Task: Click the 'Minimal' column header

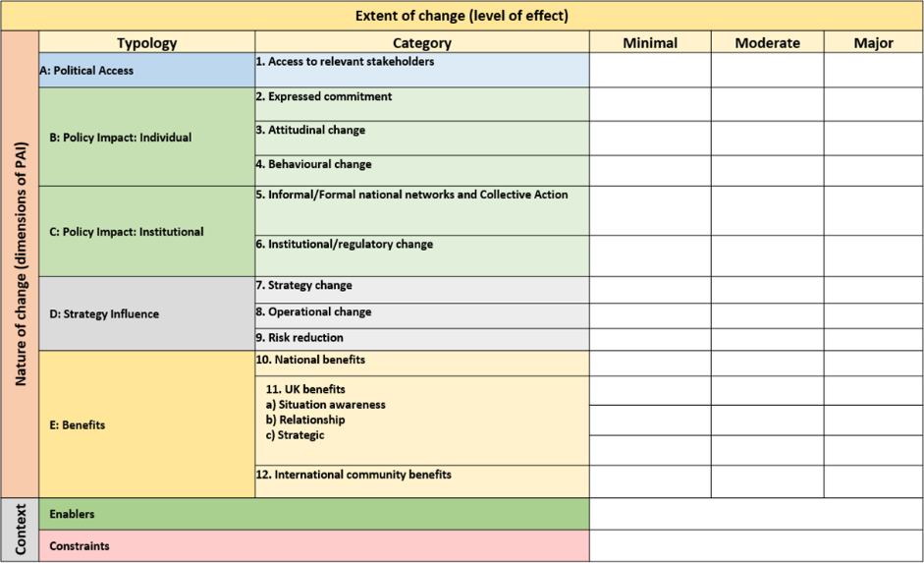Action: (x=650, y=42)
